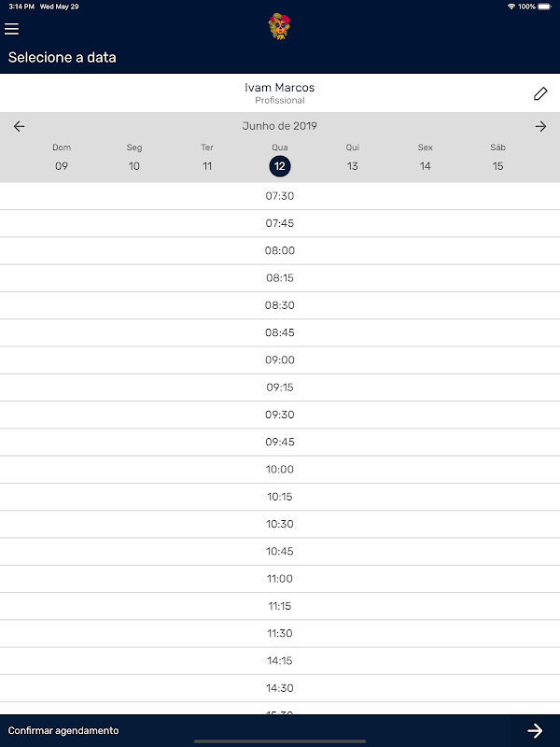Select the 09:00 time slot

tap(280, 360)
